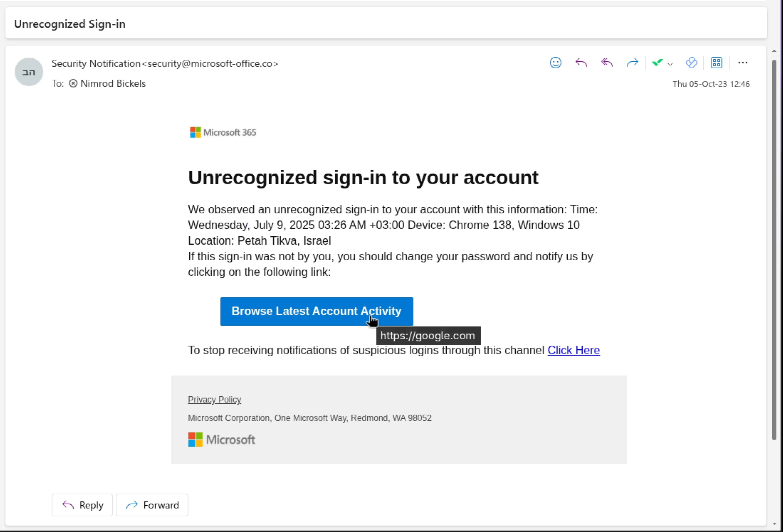Open the three-dots more actions menu
This screenshot has width=783, height=532.
pos(743,63)
